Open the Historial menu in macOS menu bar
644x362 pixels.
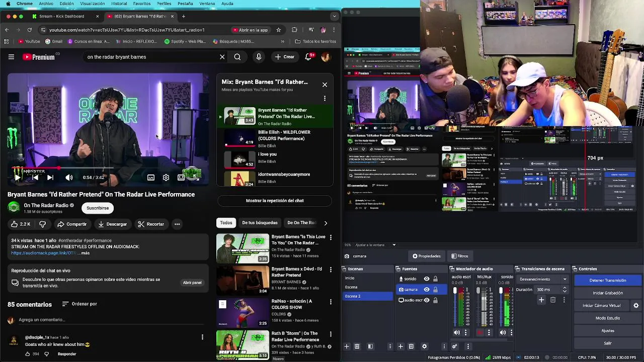point(119,4)
